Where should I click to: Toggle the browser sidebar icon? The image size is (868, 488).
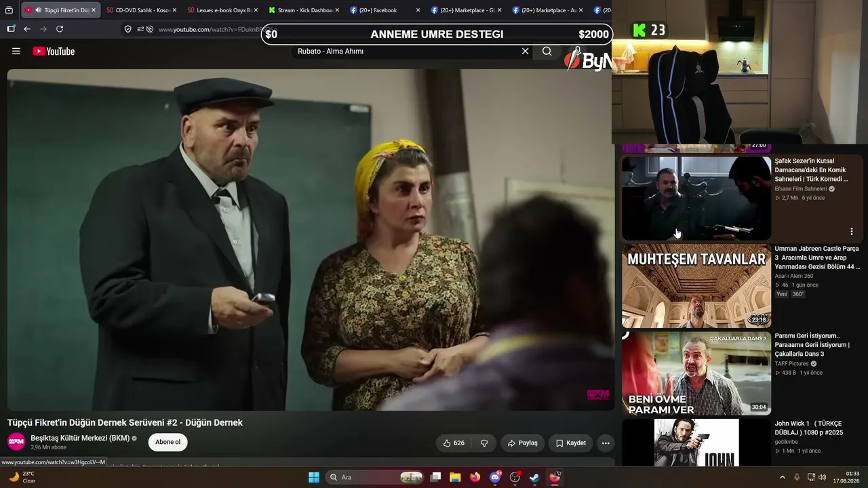(11, 29)
